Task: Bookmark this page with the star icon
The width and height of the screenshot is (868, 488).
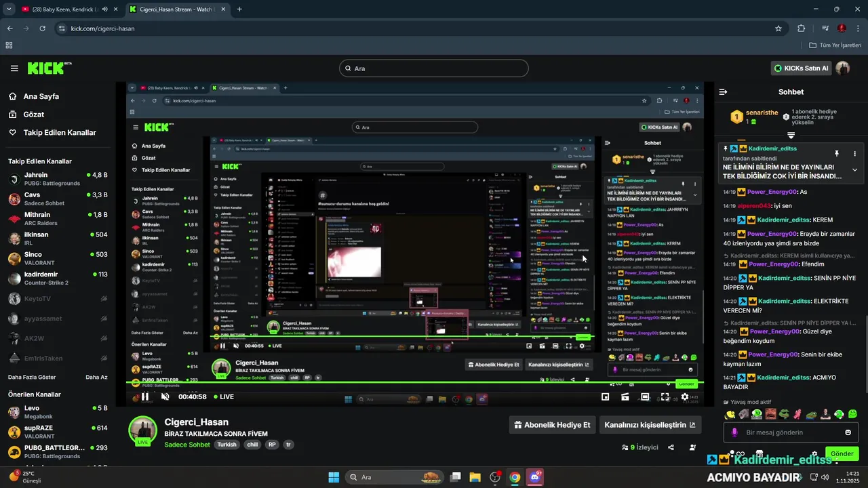Action: click(778, 28)
